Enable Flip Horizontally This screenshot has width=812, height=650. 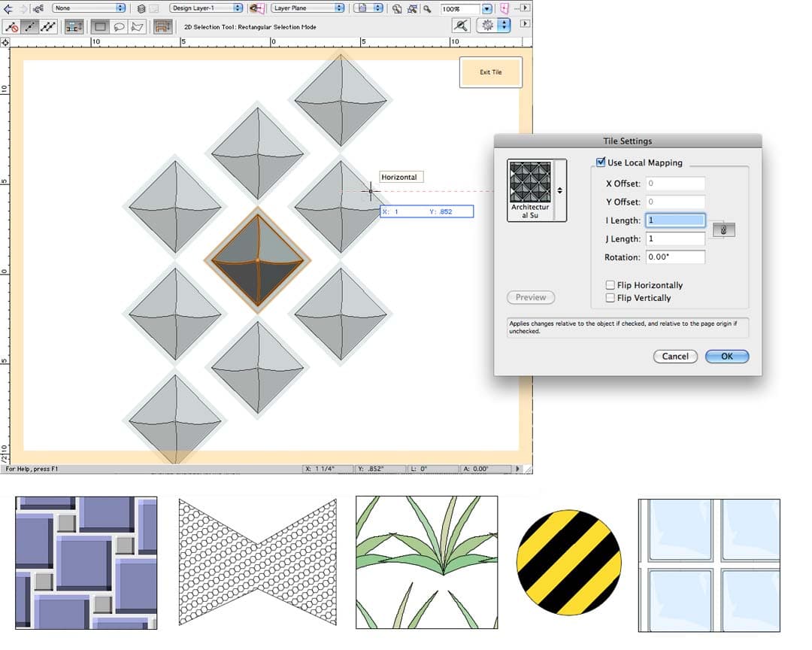[611, 285]
